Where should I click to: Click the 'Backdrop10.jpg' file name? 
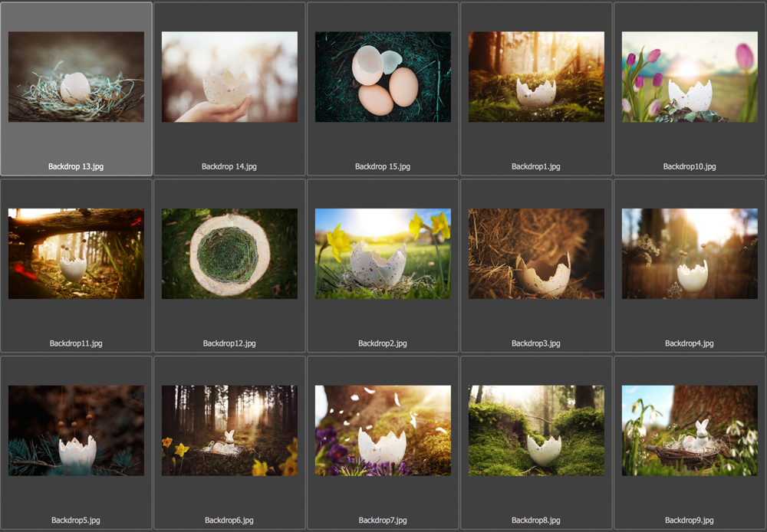tap(690, 167)
